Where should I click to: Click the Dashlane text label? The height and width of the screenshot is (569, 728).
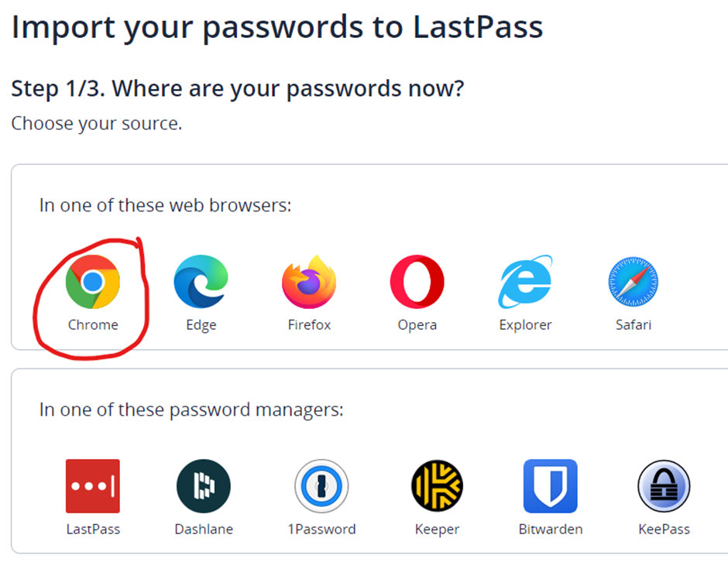point(204,529)
